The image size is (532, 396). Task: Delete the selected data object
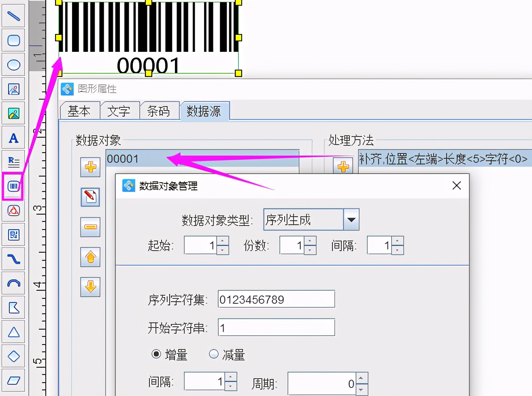(x=90, y=227)
